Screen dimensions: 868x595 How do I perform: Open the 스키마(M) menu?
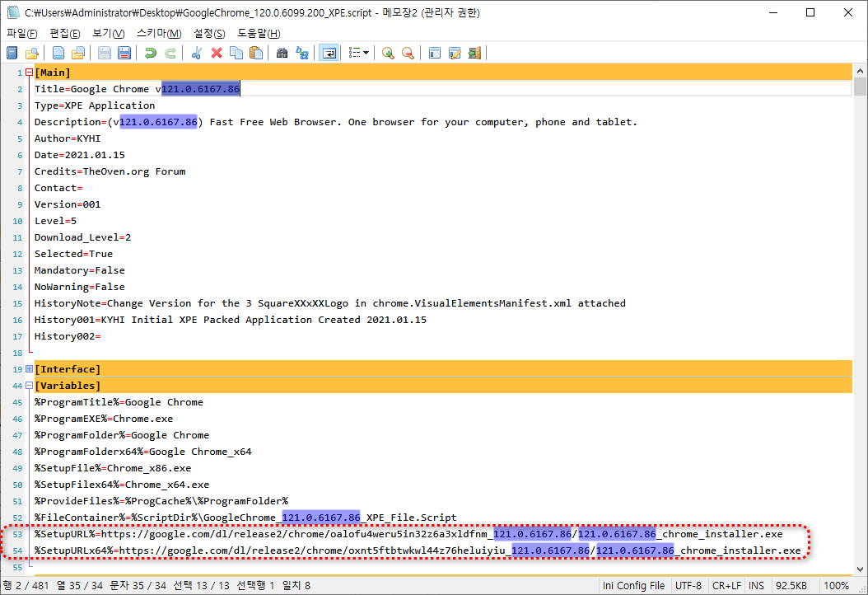click(160, 33)
